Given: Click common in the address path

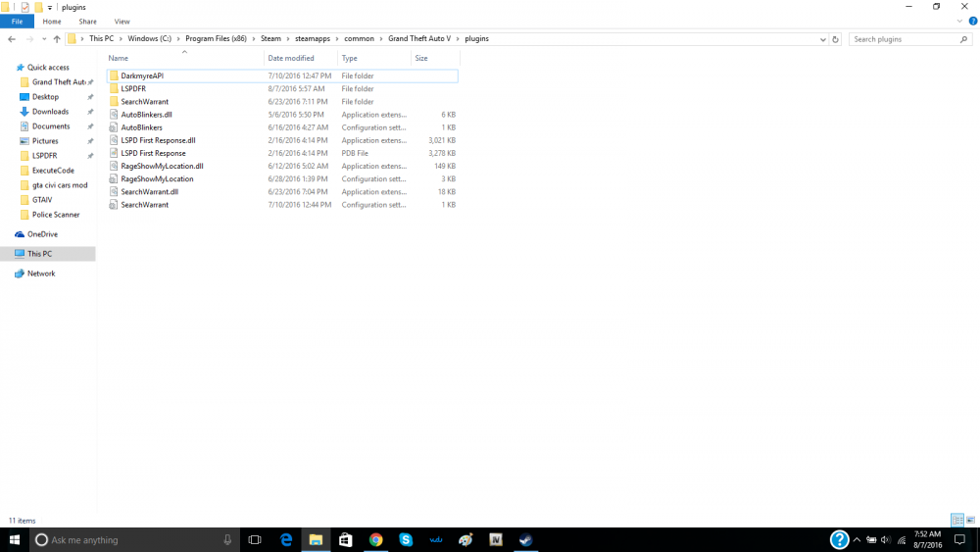Looking at the screenshot, I should point(359,39).
